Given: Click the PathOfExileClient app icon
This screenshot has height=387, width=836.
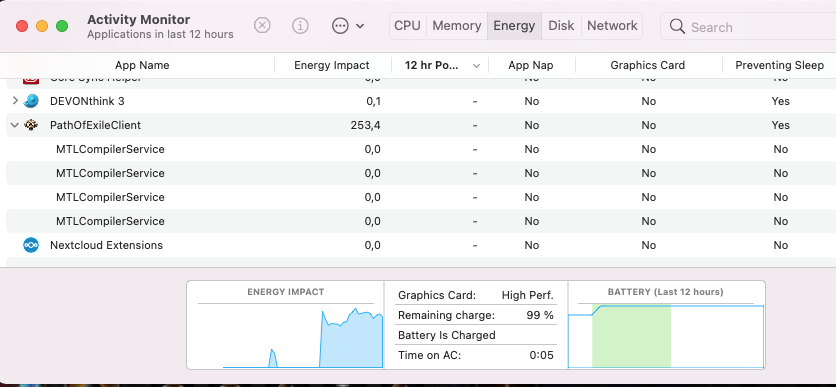Looking at the screenshot, I should click(31, 125).
